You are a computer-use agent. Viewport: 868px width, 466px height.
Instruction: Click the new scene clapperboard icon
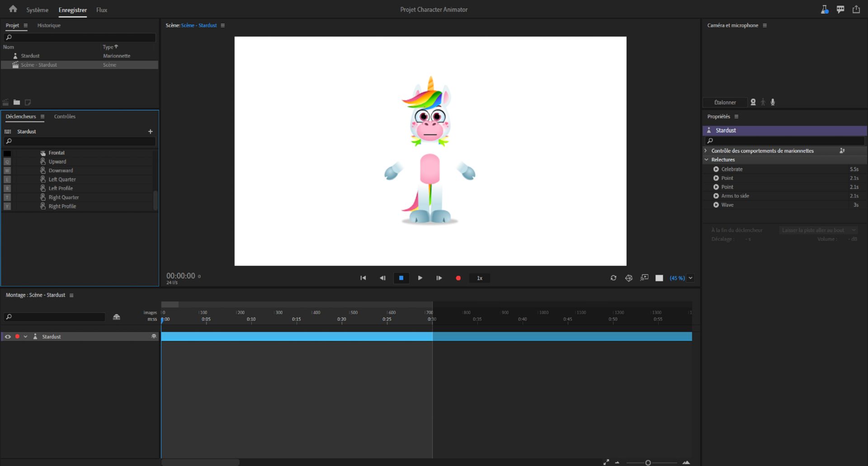coord(5,102)
